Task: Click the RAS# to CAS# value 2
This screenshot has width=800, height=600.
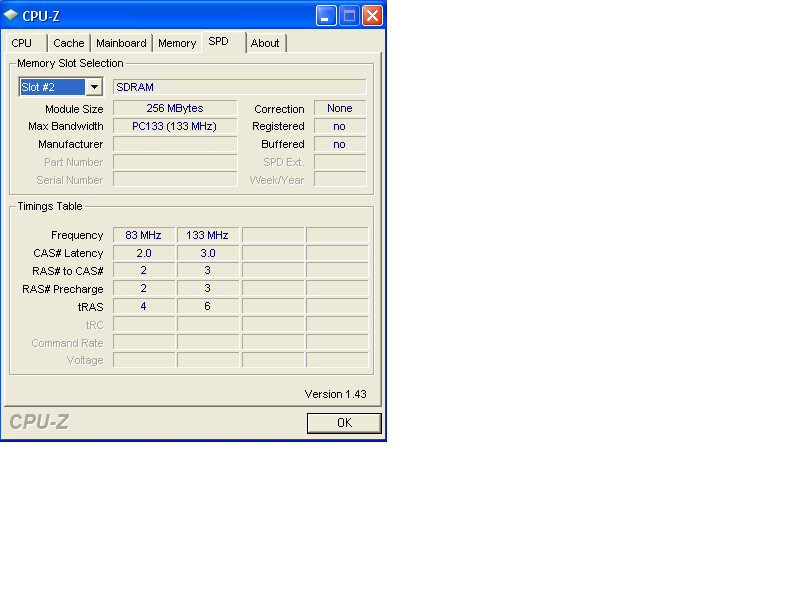Action: [144, 270]
